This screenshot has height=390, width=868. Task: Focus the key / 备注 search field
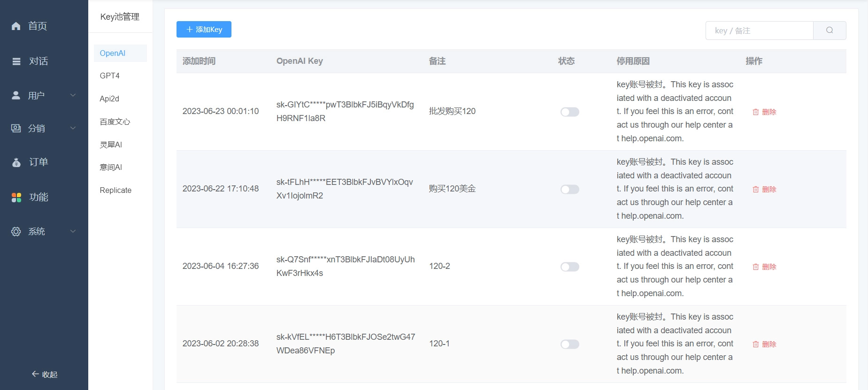coord(759,31)
